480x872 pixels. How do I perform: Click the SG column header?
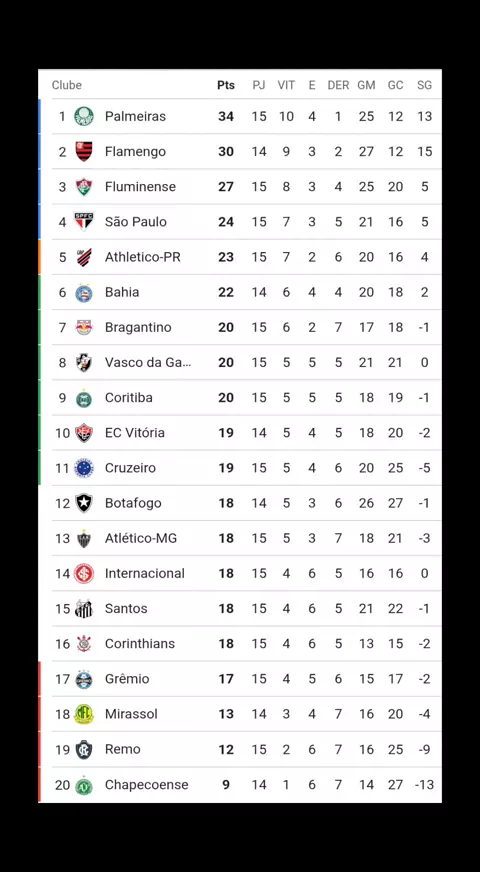click(424, 85)
